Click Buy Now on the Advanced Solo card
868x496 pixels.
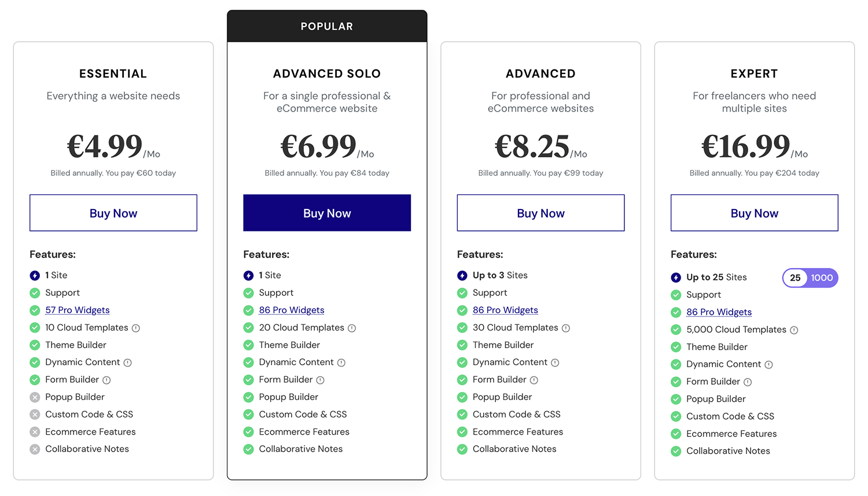(327, 213)
